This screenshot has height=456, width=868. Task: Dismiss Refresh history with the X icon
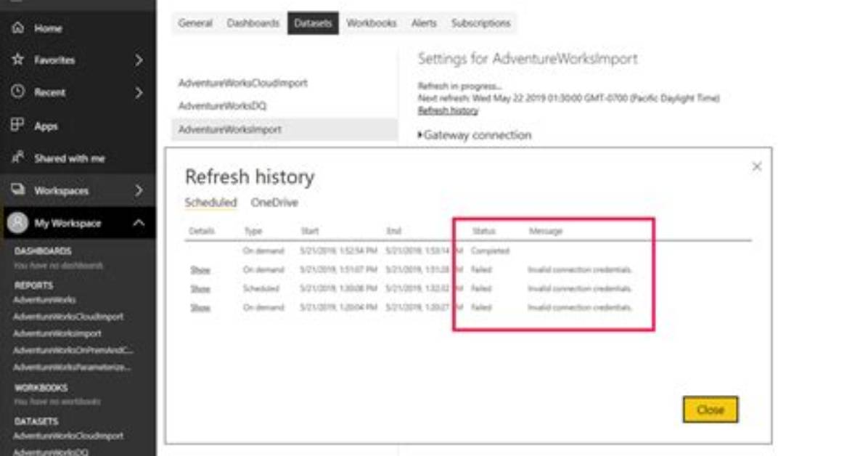coord(757,166)
